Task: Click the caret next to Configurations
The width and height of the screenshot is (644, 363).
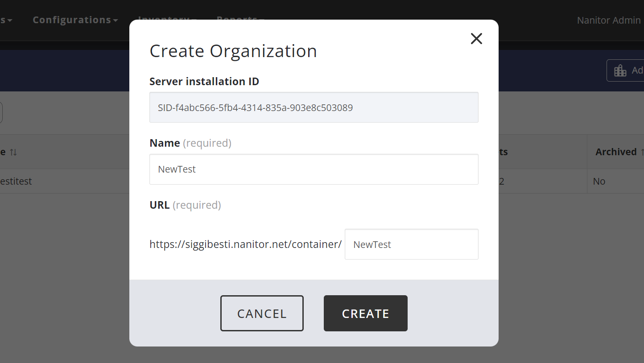Action: [x=116, y=21]
